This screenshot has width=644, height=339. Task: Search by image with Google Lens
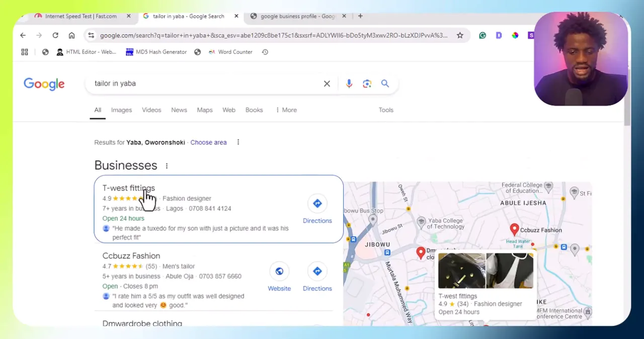point(367,83)
